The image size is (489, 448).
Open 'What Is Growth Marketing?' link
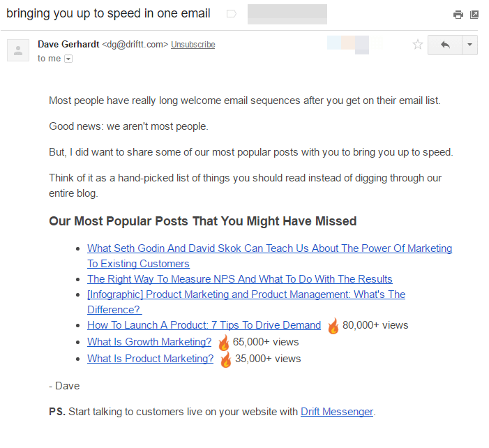coord(149,342)
